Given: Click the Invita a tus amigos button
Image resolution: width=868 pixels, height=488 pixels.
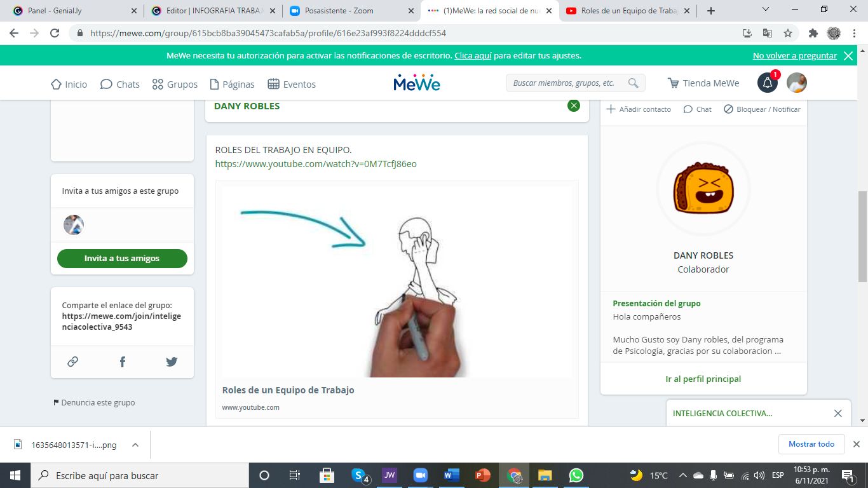Looking at the screenshot, I should point(122,259).
